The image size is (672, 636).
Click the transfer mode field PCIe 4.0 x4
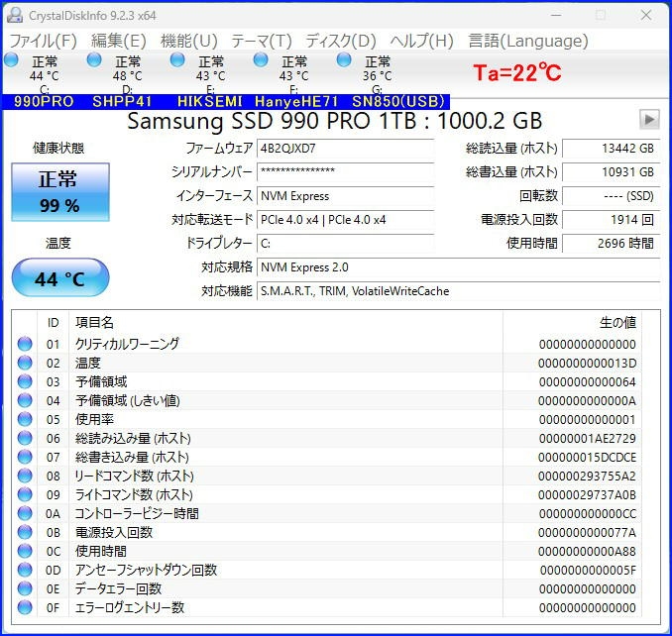346,220
